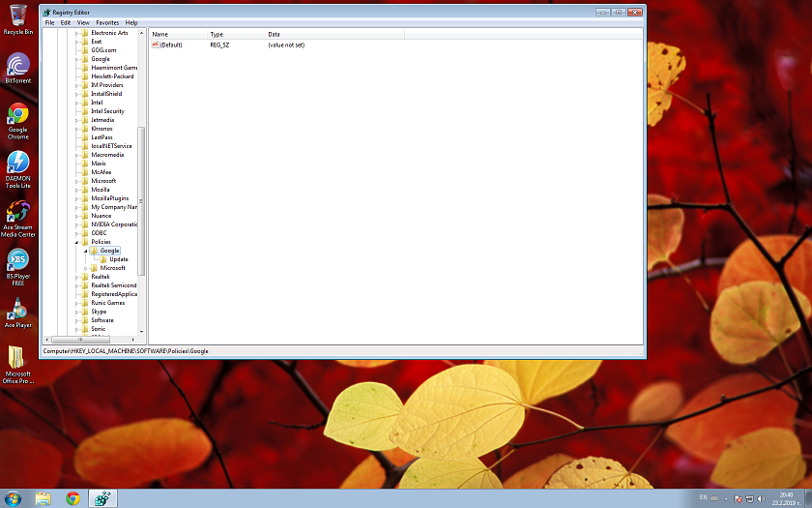Open Google Chrome desktop shortcut
This screenshot has width=812, height=508.
click(17, 115)
